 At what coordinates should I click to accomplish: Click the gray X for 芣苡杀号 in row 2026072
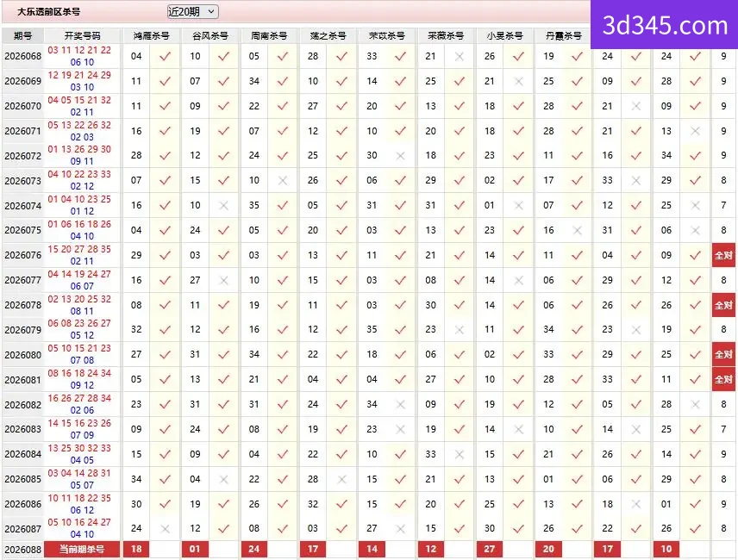pos(401,156)
